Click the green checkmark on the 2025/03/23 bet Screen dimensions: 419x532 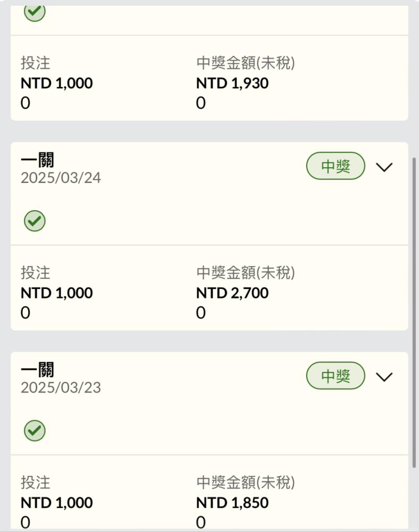coord(35,430)
